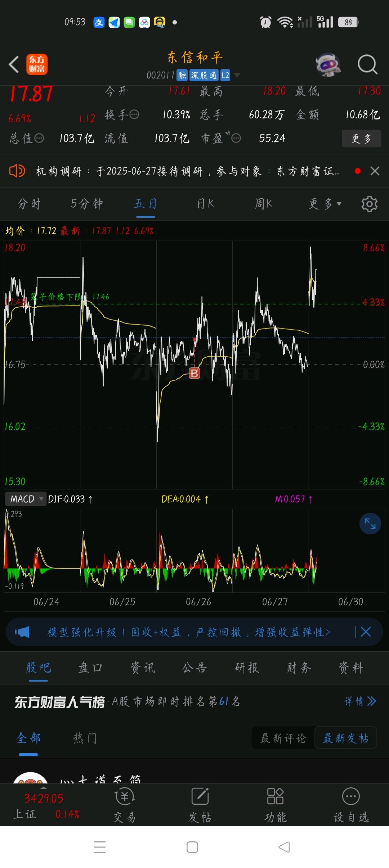Tap the 换手 info bubble icon
The height and width of the screenshot is (868, 389).
tap(134, 115)
